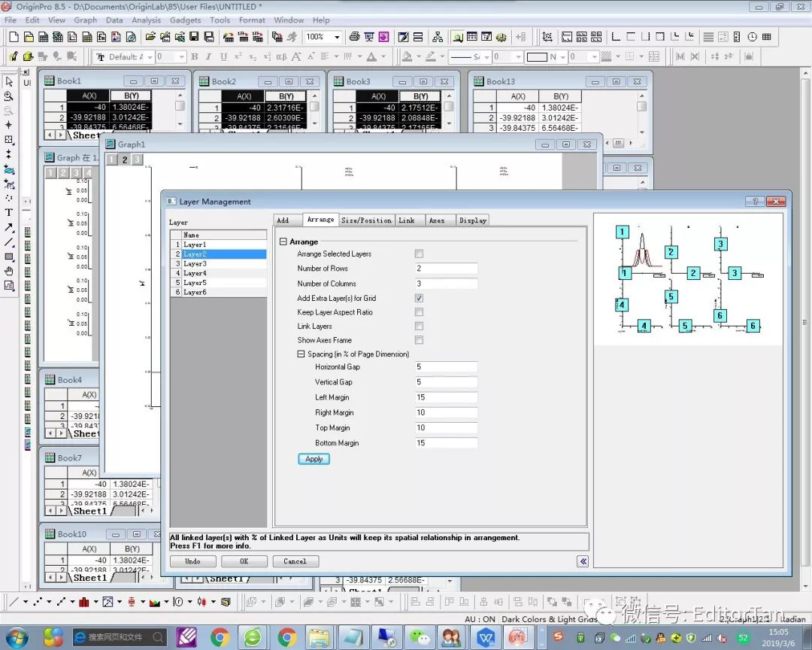This screenshot has width=812, height=650.
Task: Open the font name Default dropdown
Action: point(149,56)
